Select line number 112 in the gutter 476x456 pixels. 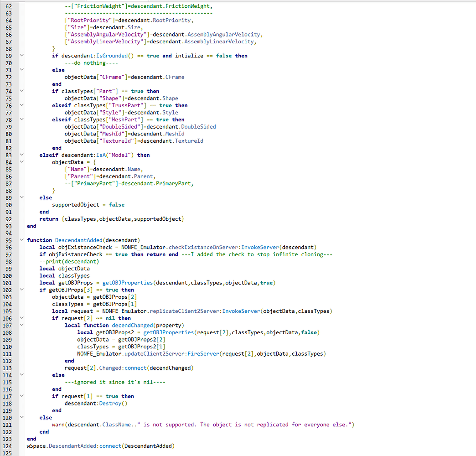(7, 361)
